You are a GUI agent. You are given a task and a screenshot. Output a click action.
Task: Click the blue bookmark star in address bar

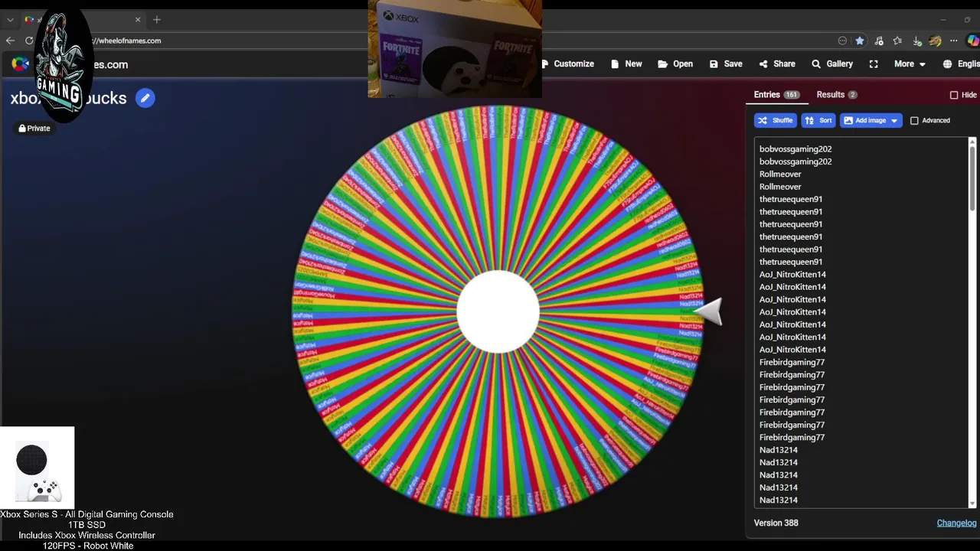860,41
